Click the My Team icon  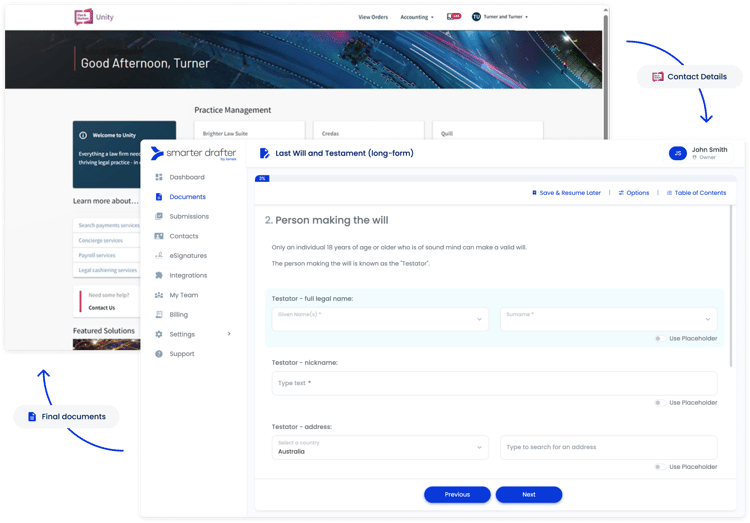159,295
